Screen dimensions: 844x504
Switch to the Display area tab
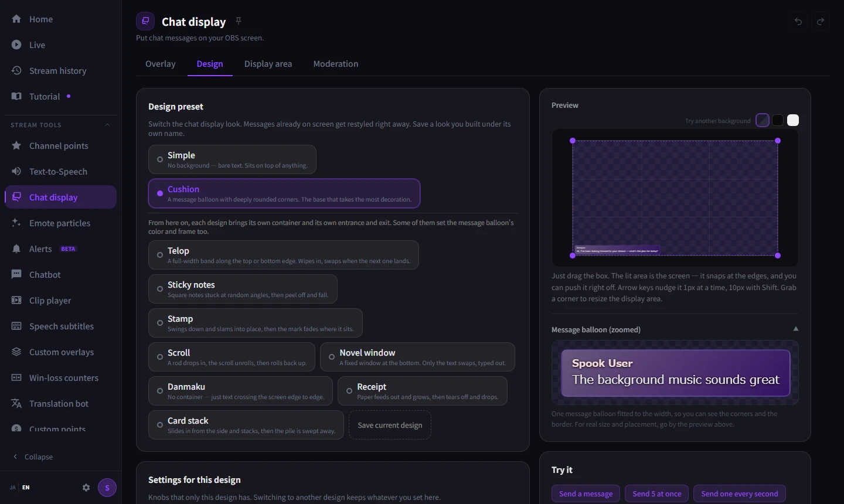coord(268,64)
